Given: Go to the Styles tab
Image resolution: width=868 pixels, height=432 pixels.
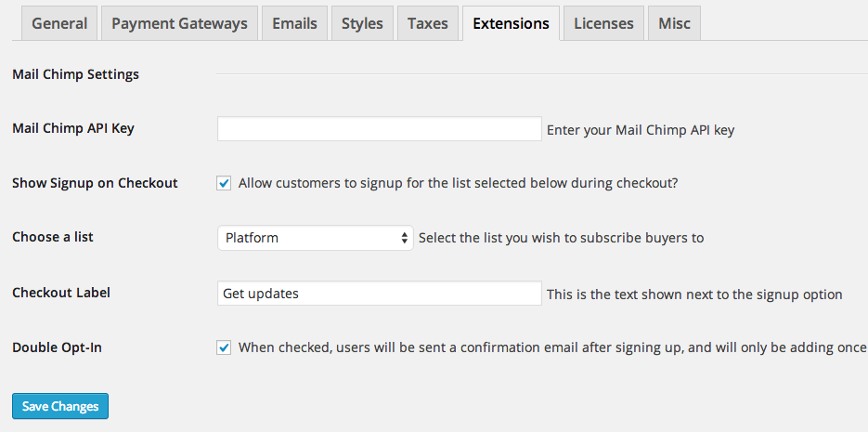Looking at the screenshot, I should (x=362, y=23).
